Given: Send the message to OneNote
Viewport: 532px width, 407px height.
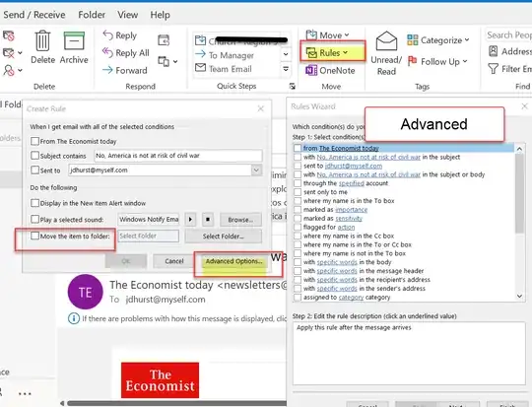Looking at the screenshot, I should click(330, 70).
